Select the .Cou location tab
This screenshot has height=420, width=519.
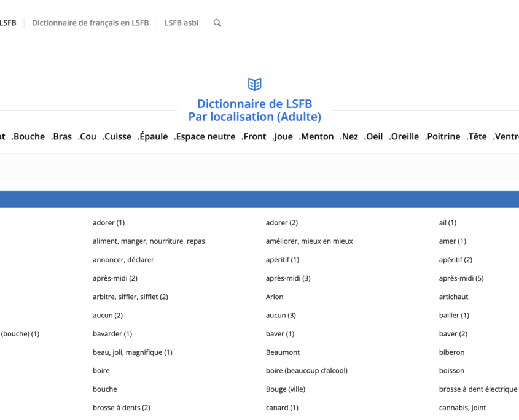pos(87,136)
